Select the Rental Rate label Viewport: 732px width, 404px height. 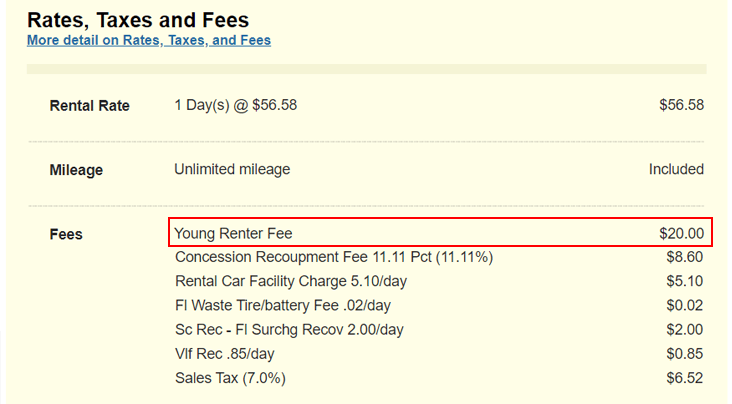[x=90, y=106]
